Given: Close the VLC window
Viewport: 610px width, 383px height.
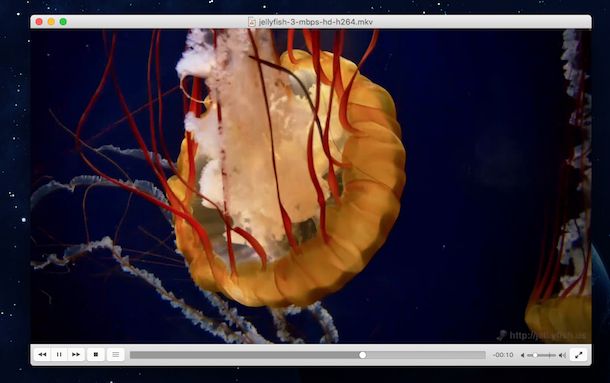Looking at the screenshot, I should coord(39,22).
